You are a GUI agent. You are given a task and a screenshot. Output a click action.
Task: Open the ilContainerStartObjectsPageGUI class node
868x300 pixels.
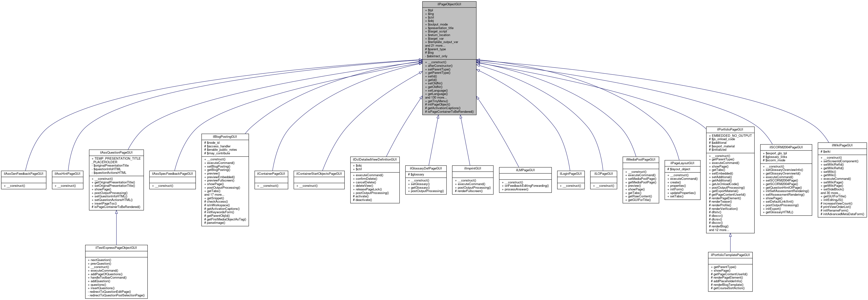319,180
